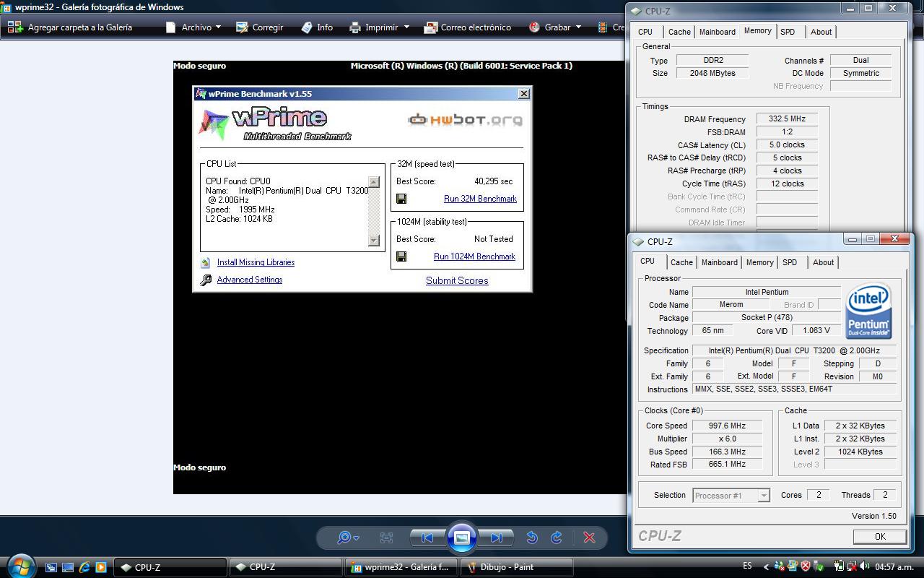Open About tab in back CPU-Z memory window
The height and width of the screenshot is (578, 924).
pos(821,32)
